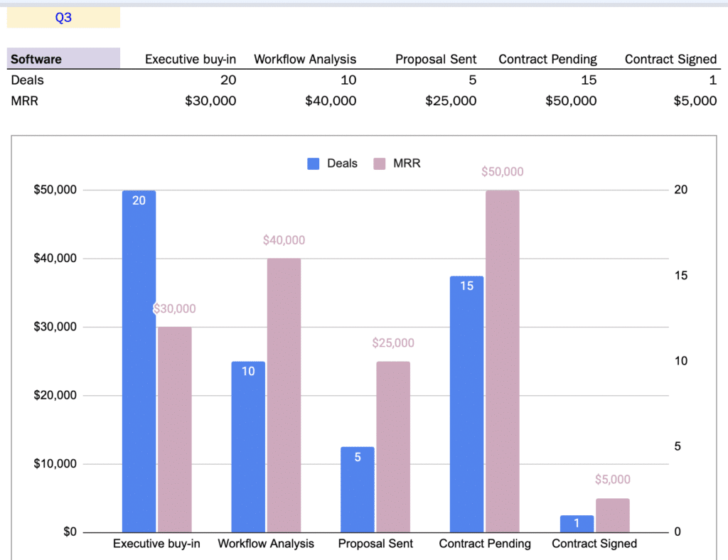Click the Workflow Analysis table column header

(305, 59)
